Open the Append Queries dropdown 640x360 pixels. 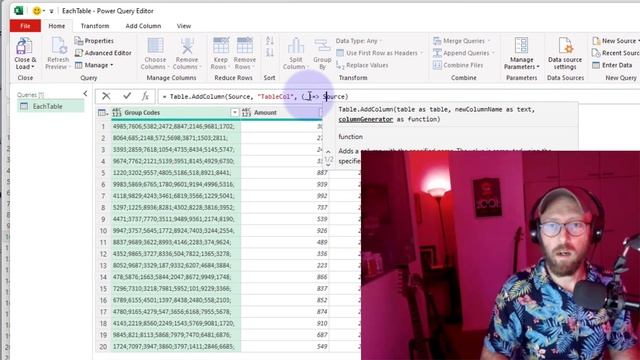click(464, 53)
